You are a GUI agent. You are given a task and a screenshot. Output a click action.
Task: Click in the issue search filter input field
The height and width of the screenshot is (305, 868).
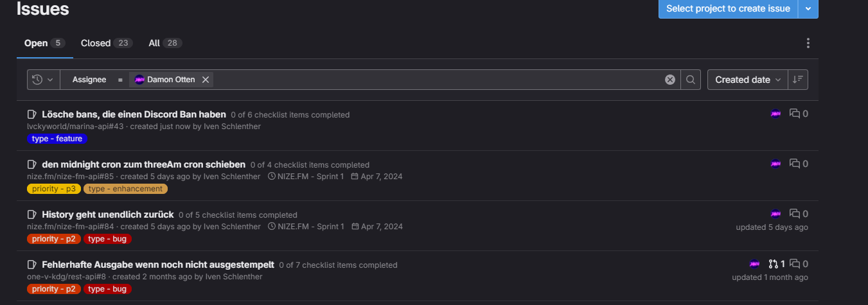437,80
